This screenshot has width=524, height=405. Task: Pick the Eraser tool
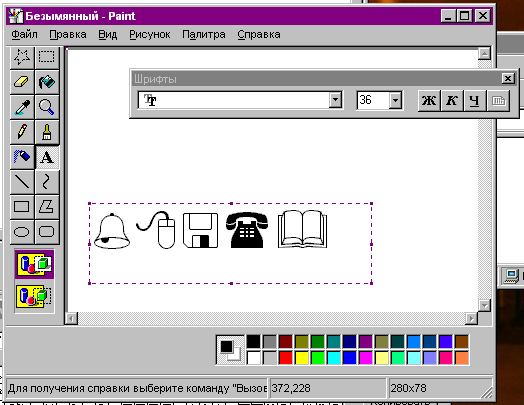click(x=22, y=82)
